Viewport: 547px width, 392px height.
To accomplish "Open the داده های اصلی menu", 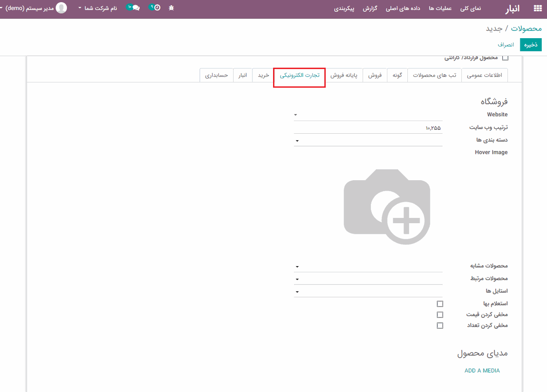I will (403, 8).
